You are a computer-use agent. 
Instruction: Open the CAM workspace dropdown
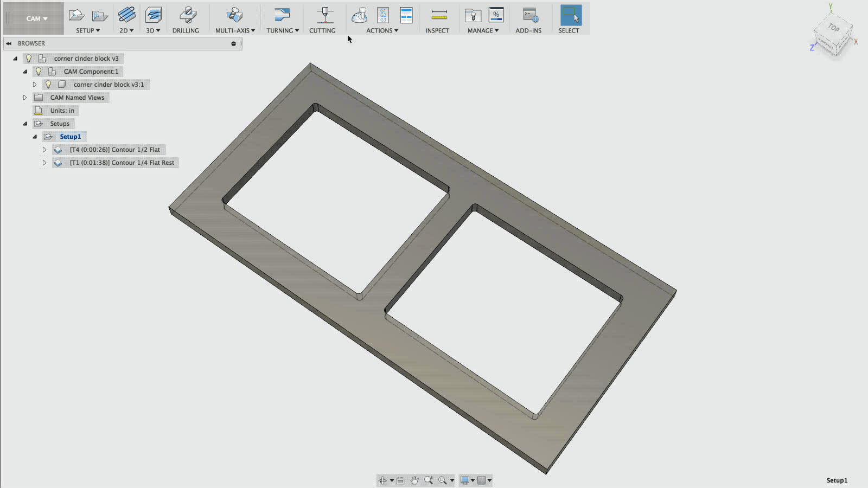36,18
